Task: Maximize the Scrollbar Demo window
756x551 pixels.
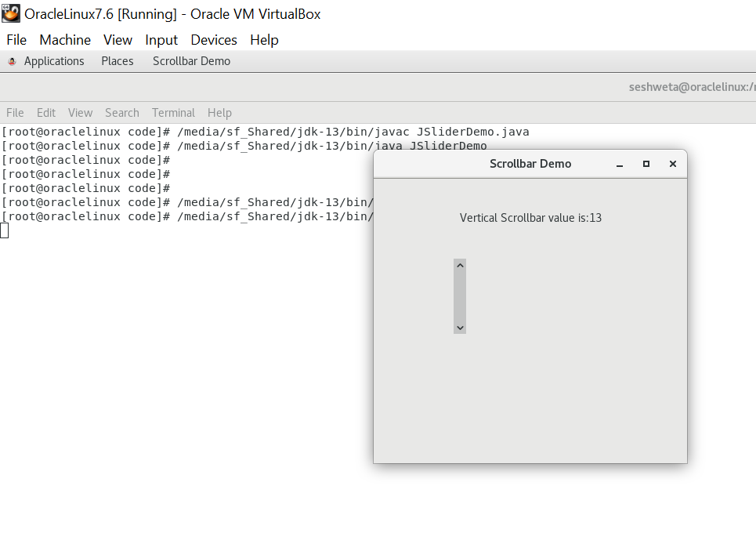Action: click(646, 164)
